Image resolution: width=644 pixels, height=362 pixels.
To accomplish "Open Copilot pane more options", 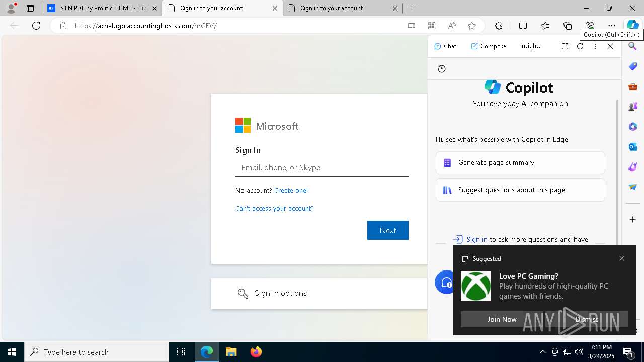I will 595,46.
